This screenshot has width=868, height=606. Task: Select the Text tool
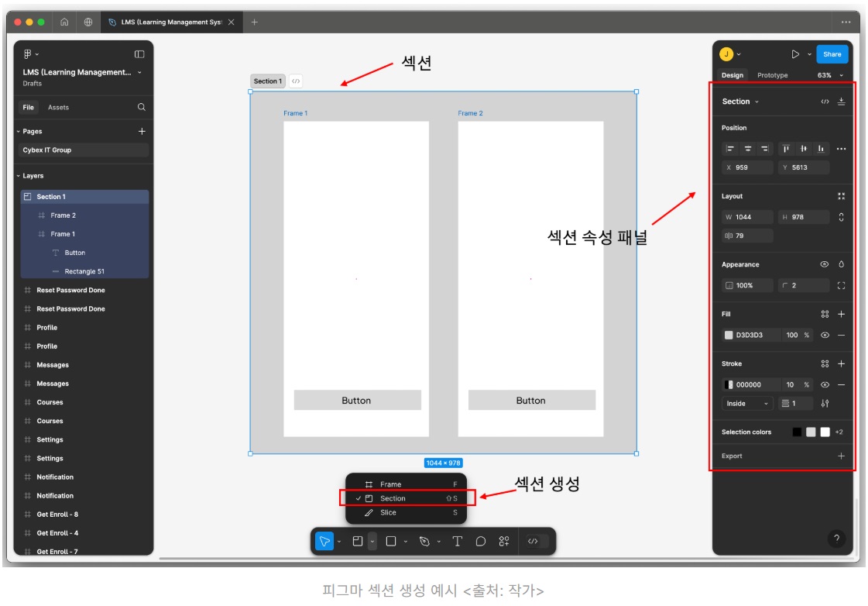pos(458,541)
